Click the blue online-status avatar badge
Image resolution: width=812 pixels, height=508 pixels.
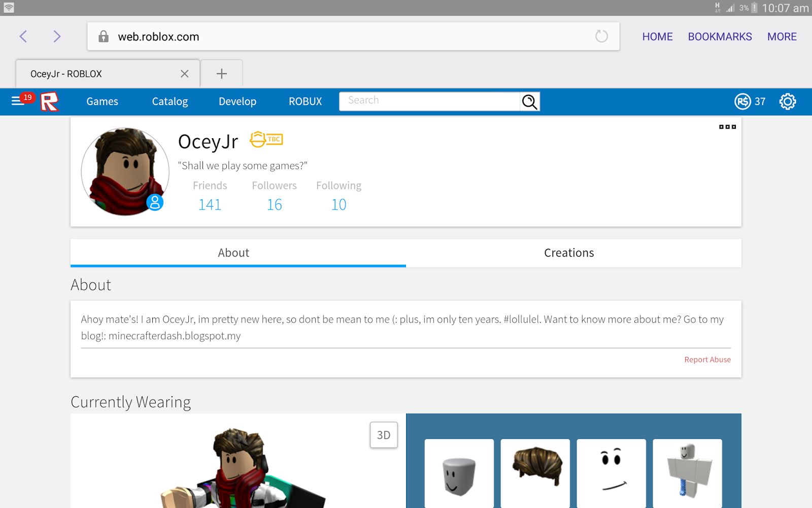coord(155,202)
